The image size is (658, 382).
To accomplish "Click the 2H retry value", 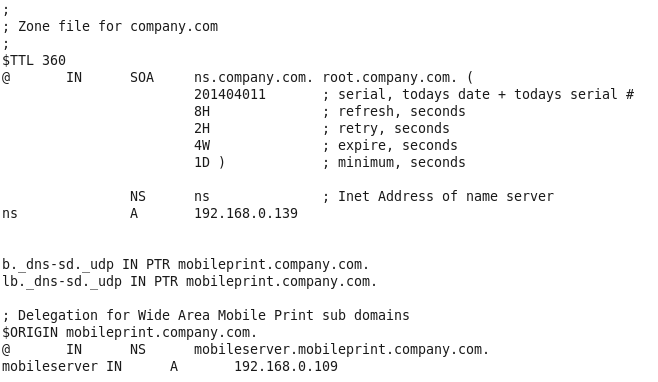I will coord(202,128).
